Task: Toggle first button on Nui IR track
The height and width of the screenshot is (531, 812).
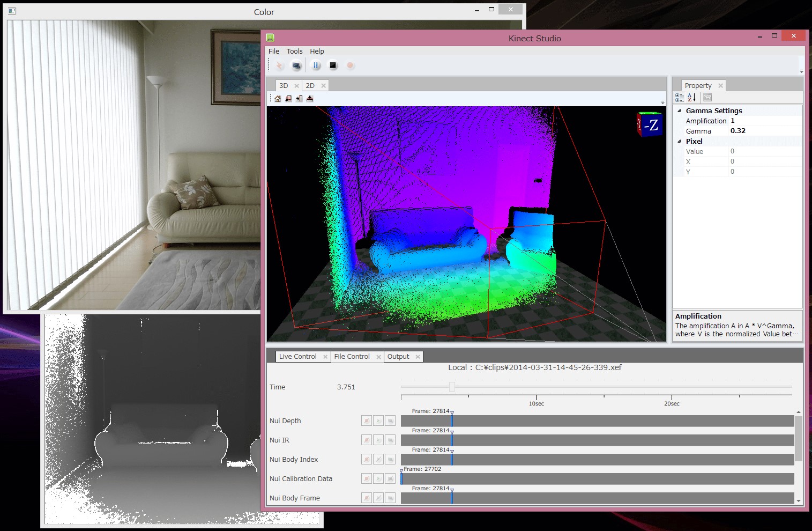Action: (x=367, y=440)
